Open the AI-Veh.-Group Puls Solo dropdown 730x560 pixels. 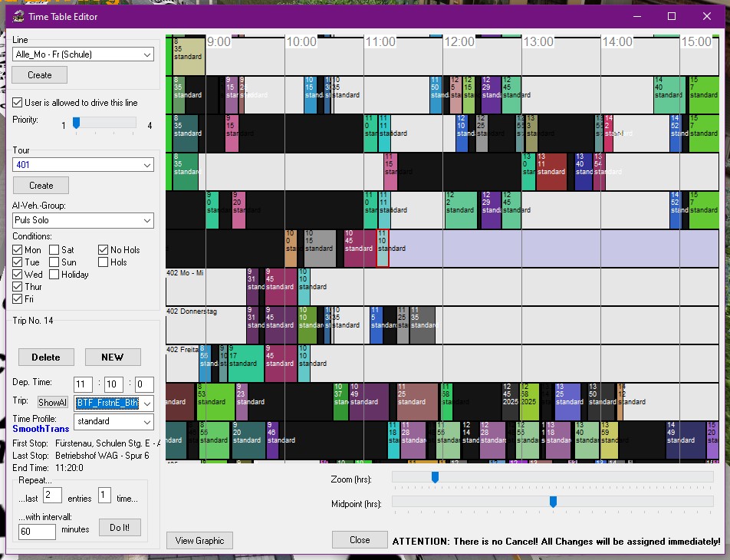(x=83, y=221)
